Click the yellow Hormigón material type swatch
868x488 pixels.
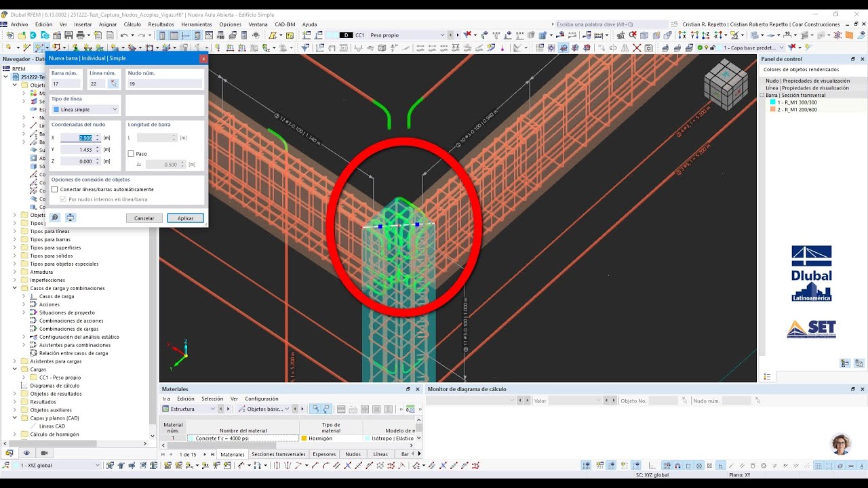pos(304,439)
